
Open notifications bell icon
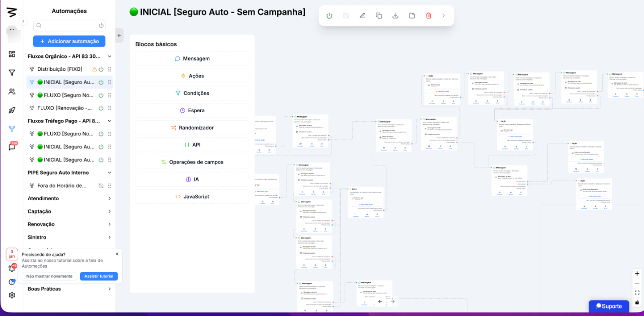12,268
